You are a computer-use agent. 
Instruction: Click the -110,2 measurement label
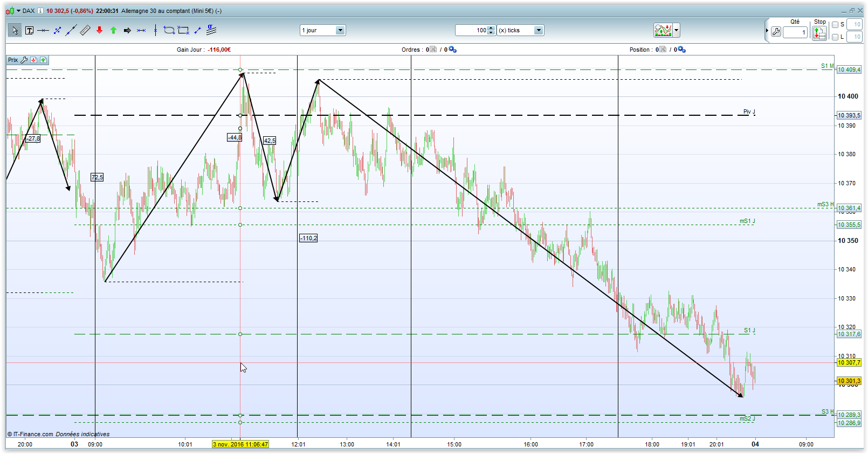tap(308, 238)
